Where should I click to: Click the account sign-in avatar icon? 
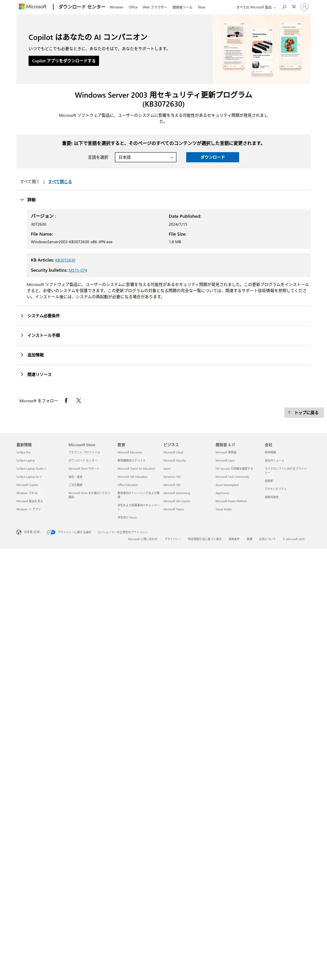(305, 7)
